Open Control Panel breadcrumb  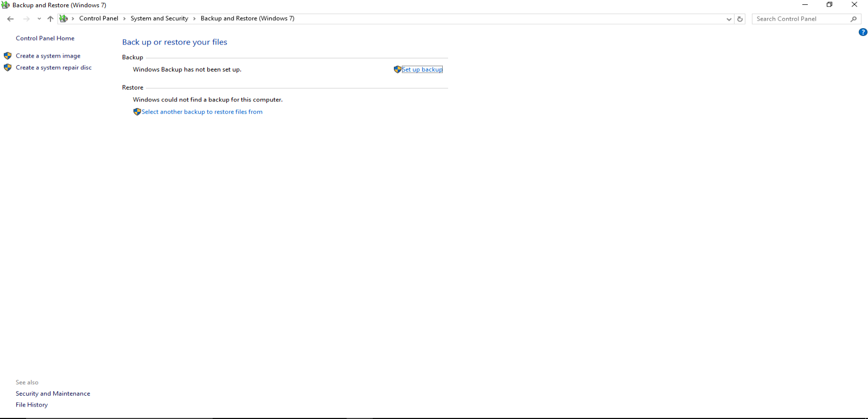99,18
